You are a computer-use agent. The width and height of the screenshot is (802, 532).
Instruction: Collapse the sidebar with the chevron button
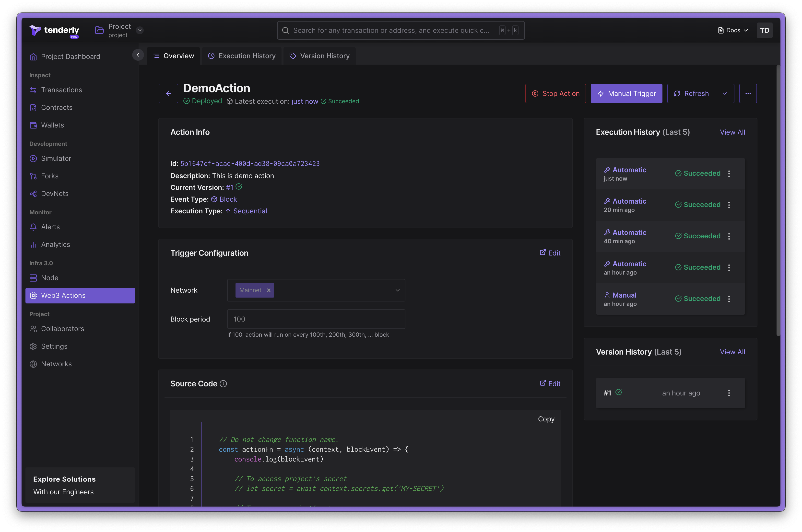tap(138, 55)
